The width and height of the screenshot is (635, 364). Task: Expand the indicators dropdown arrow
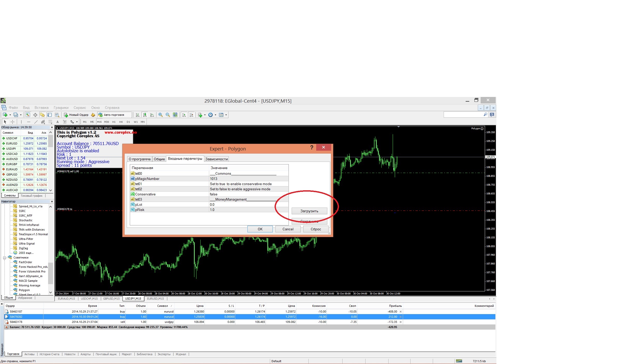click(205, 115)
